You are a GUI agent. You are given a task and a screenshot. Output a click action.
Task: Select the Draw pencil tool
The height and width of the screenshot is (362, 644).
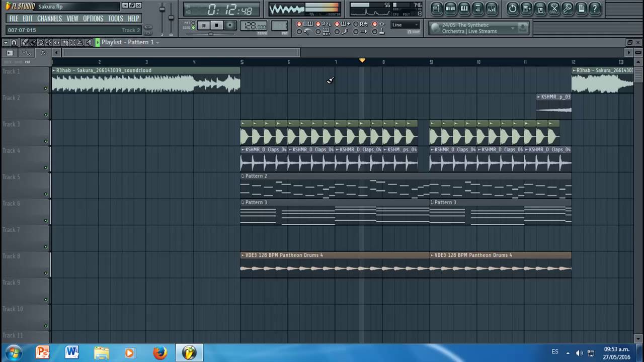click(x=25, y=42)
